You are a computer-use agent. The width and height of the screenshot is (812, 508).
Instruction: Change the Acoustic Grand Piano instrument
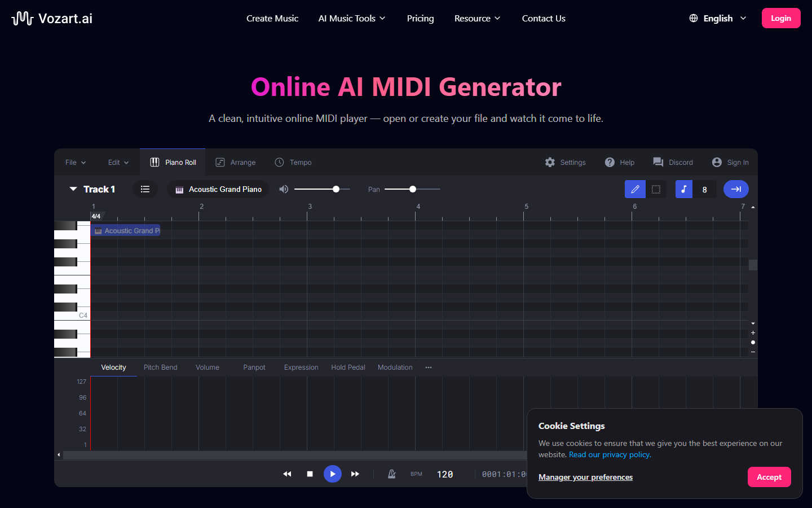pyautogui.click(x=218, y=189)
